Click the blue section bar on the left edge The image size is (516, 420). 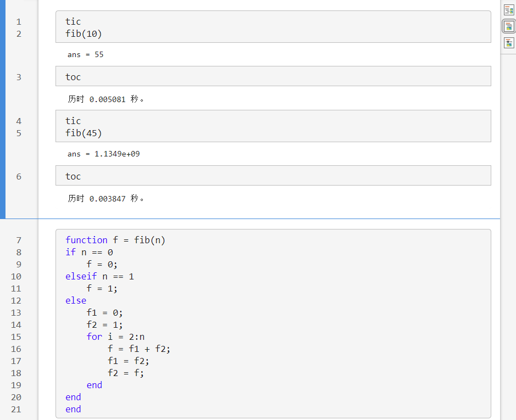point(3,109)
